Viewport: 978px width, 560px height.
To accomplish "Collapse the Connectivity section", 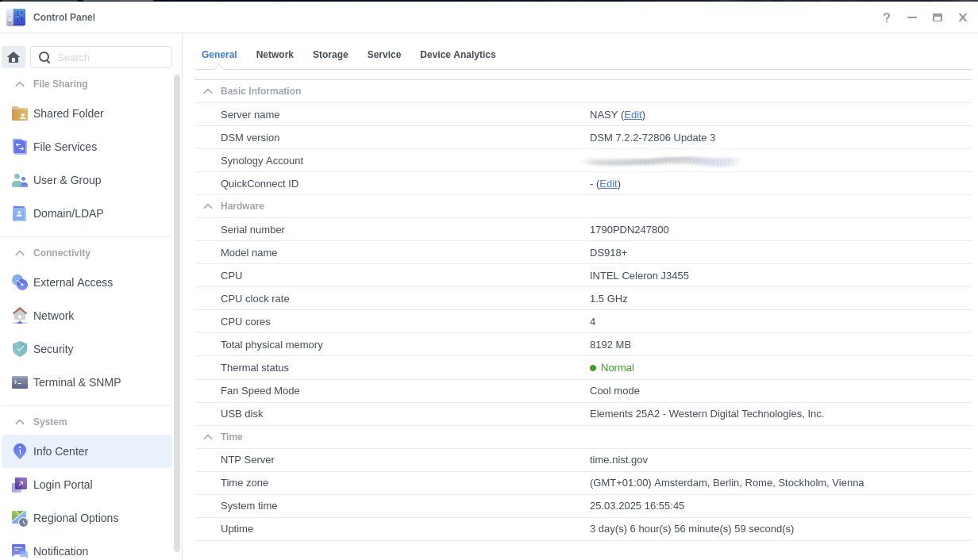I will pos(20,253).
